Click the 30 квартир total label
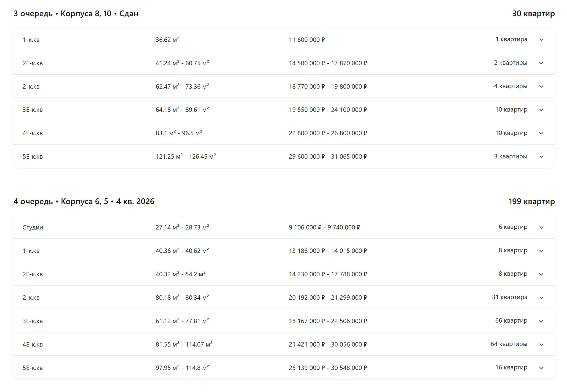Image resolution: width=567 pixels, height=392 pixels. click(533, 13)
